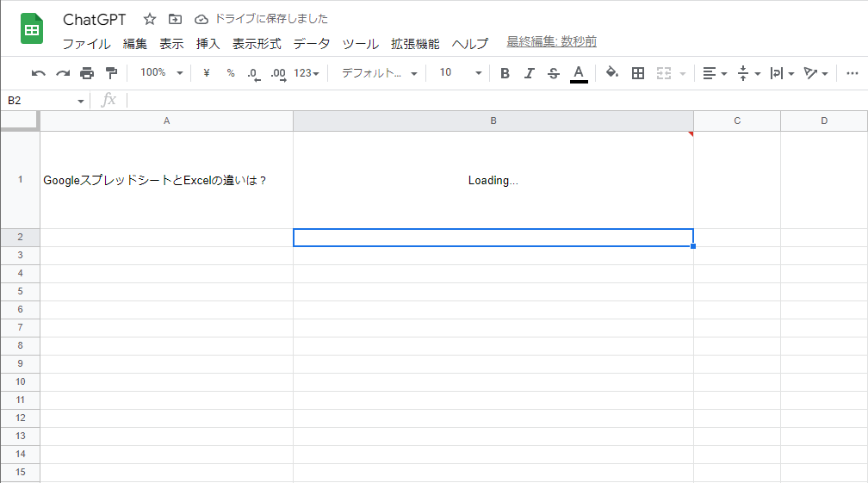Open the 表示形式 menu
The width and height of the screenshot is (868, 483).
[257, 44]
